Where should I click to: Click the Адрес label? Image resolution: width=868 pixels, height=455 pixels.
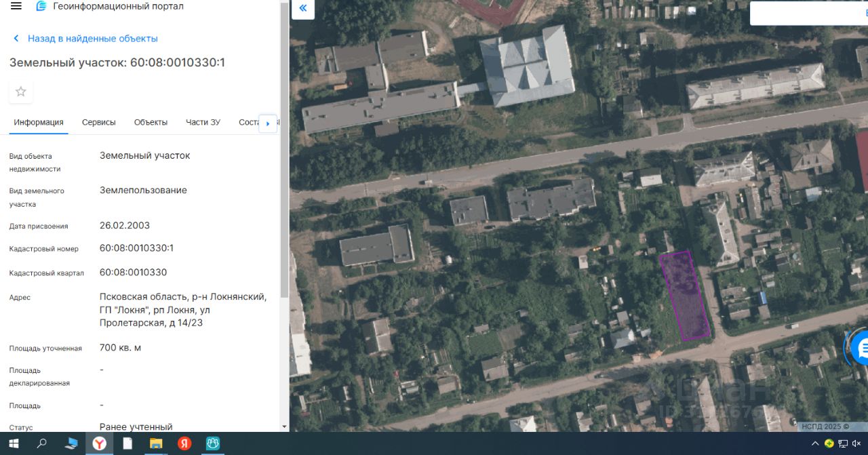(x=20, y=298)
